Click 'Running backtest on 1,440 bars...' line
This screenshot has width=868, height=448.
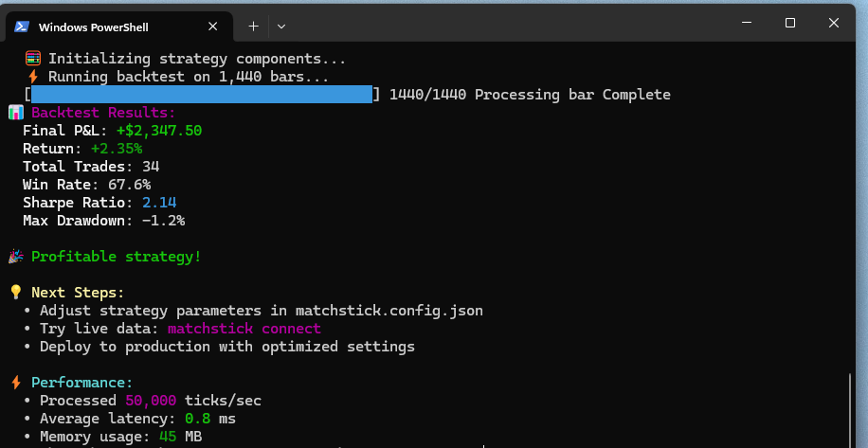click(189, 77)
